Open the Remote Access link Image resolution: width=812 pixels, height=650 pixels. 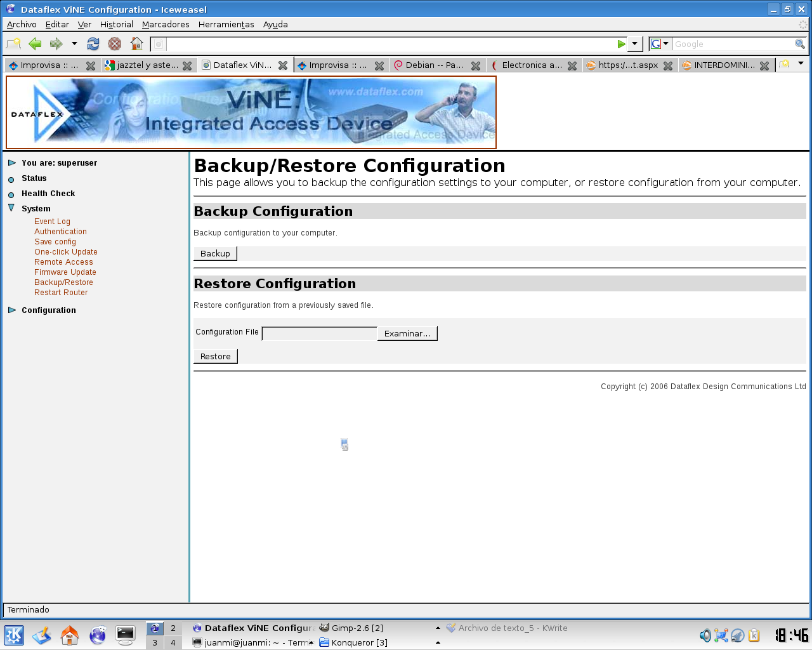click(63, 262)
